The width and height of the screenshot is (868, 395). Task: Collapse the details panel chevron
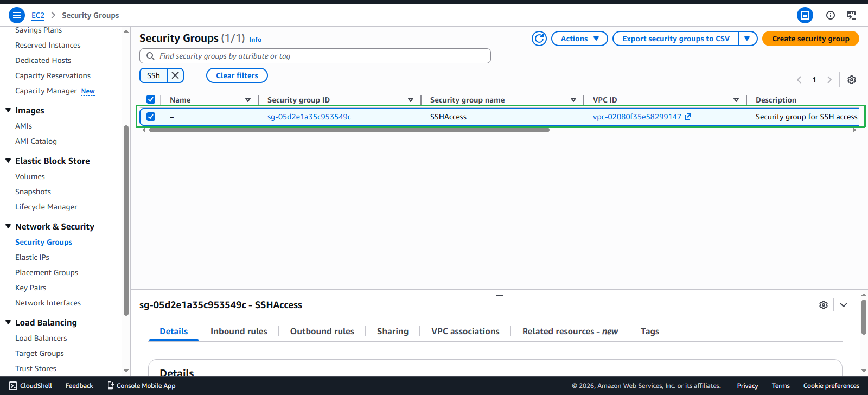[x=844, y=305]
